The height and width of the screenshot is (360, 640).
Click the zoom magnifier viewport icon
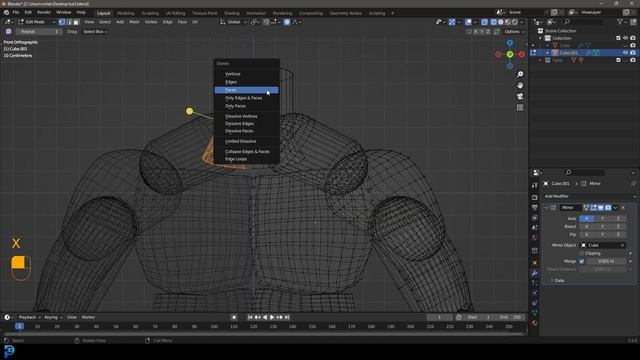[520, 74]
